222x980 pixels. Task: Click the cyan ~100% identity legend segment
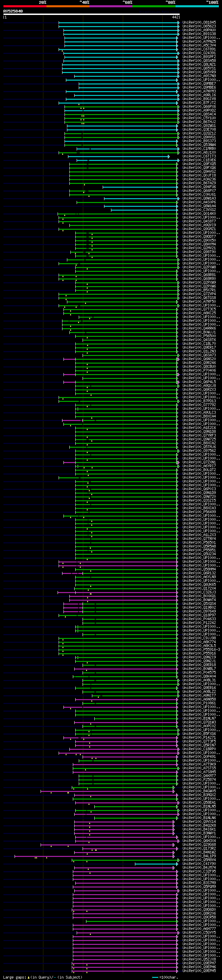(197, 6)
